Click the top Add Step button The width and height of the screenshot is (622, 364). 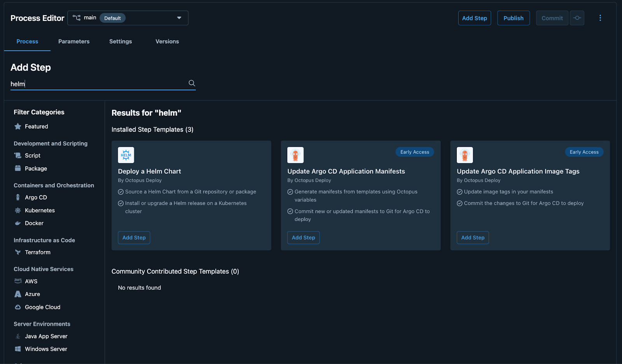(475, 18)
